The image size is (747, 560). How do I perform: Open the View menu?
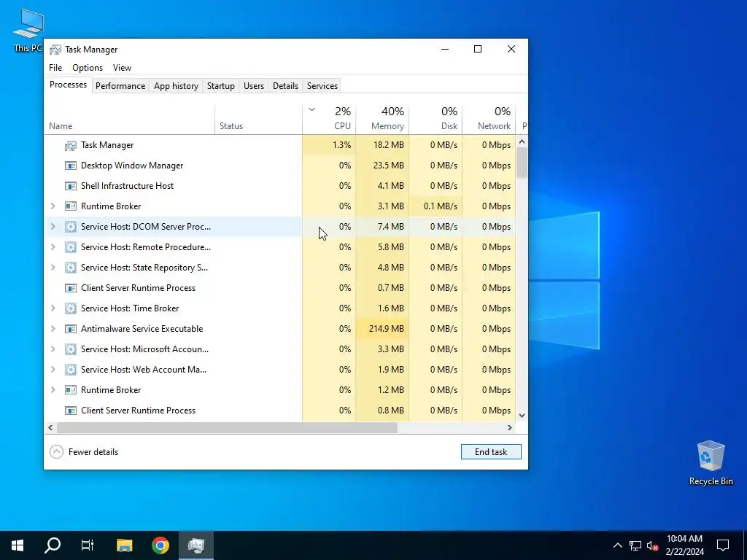pos(122,68)
